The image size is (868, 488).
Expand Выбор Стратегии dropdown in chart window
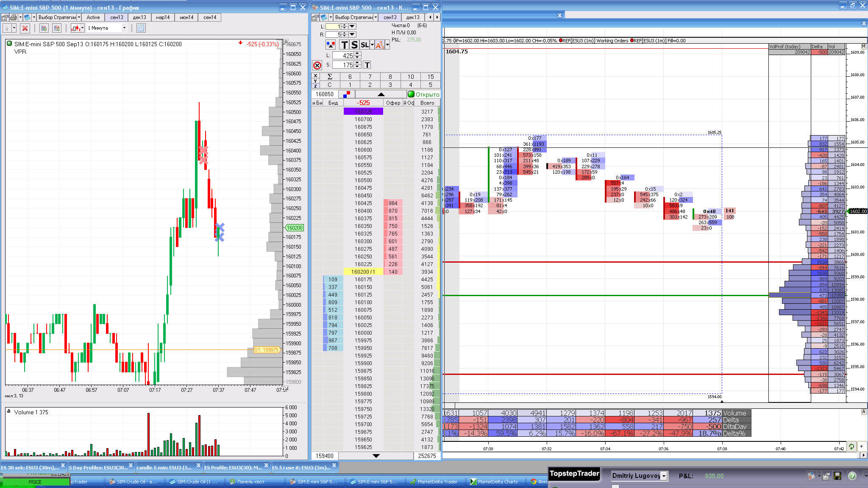pos(79,17)
